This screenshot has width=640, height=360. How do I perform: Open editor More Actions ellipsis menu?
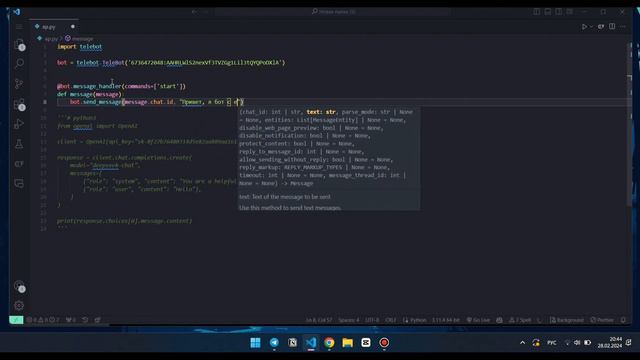(x=622, y=27)
